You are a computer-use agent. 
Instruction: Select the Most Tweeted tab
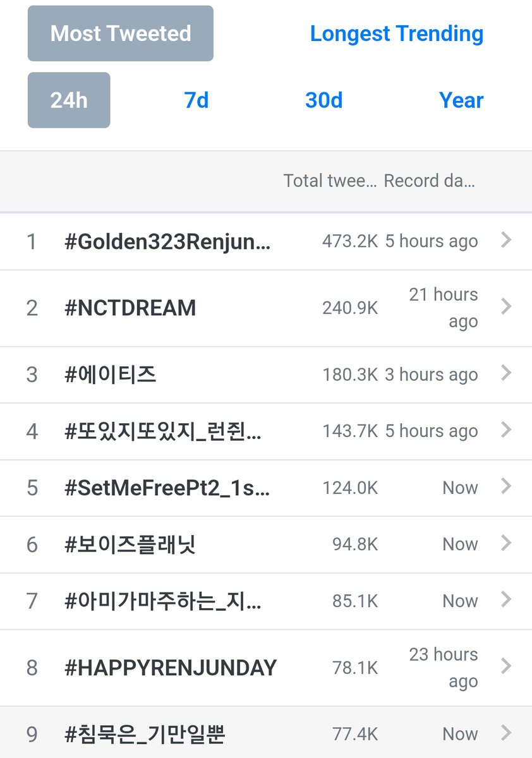120,33
